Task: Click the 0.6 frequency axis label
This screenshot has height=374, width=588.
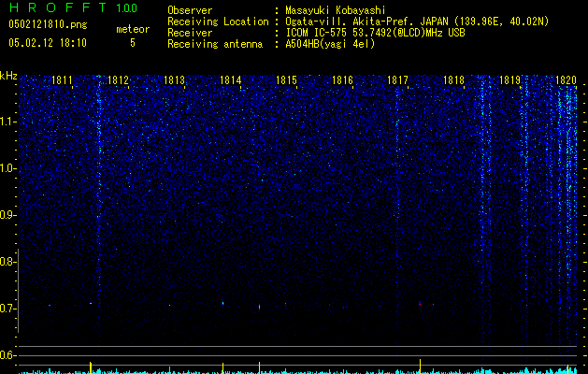Action: click(7, 355)
